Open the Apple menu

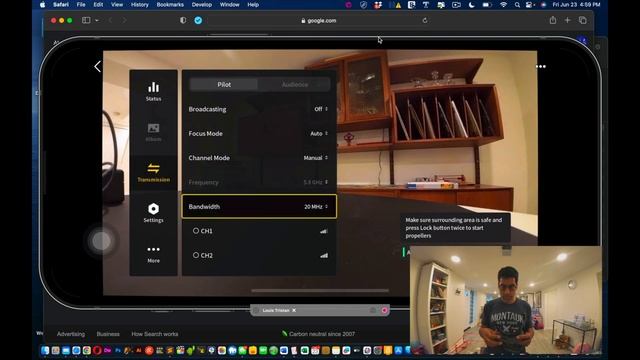coord(42,4)
